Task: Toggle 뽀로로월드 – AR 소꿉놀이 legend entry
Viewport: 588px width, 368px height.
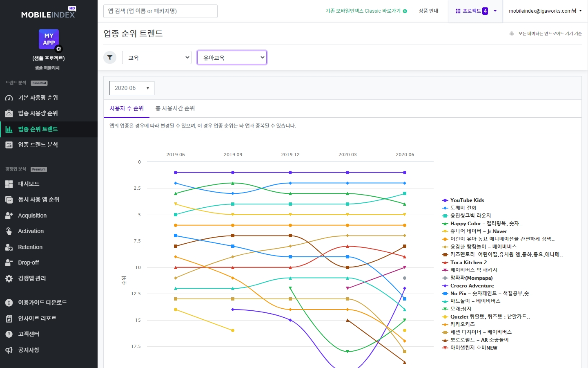Action: (x=475, y=340)
